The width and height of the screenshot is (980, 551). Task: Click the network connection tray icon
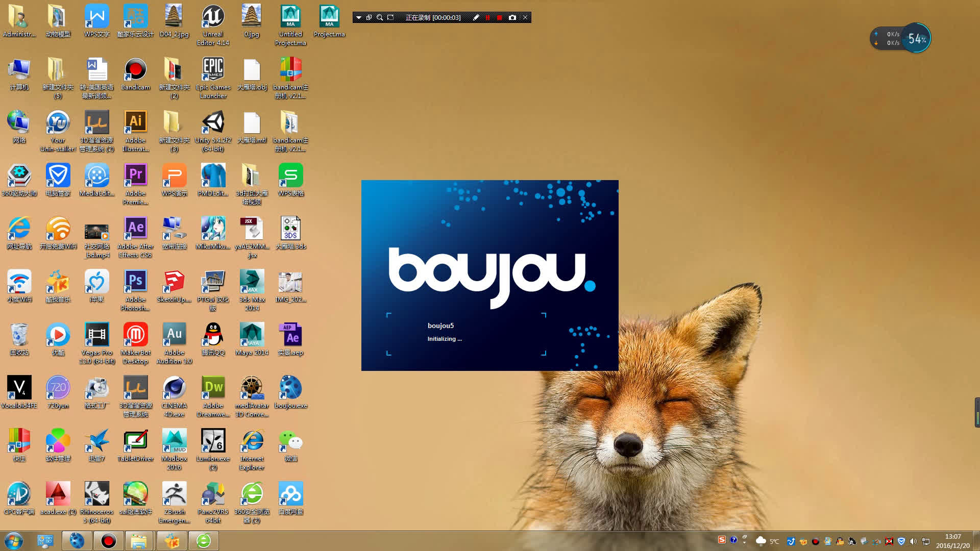coord(925,541)
